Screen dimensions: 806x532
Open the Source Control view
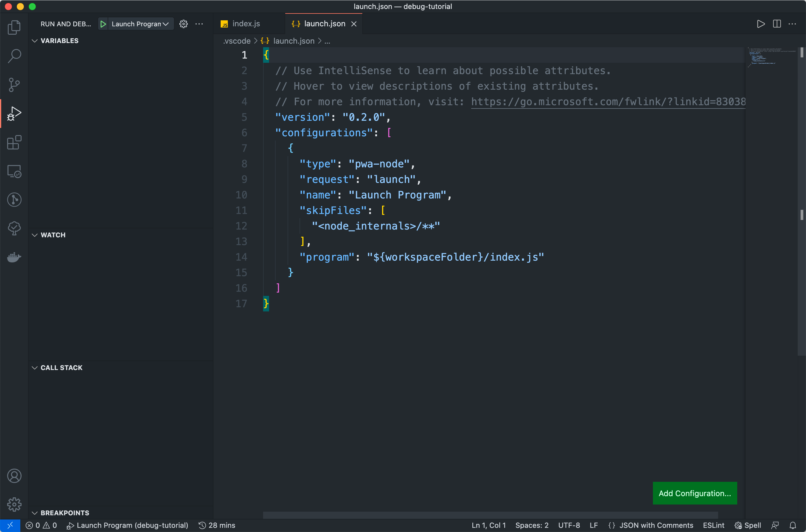pos(14,85)
